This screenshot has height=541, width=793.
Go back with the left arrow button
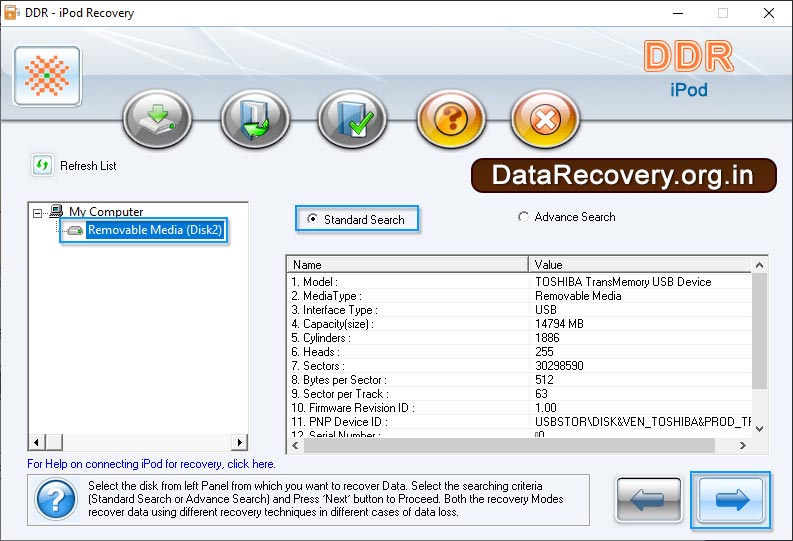click(649, 500)
